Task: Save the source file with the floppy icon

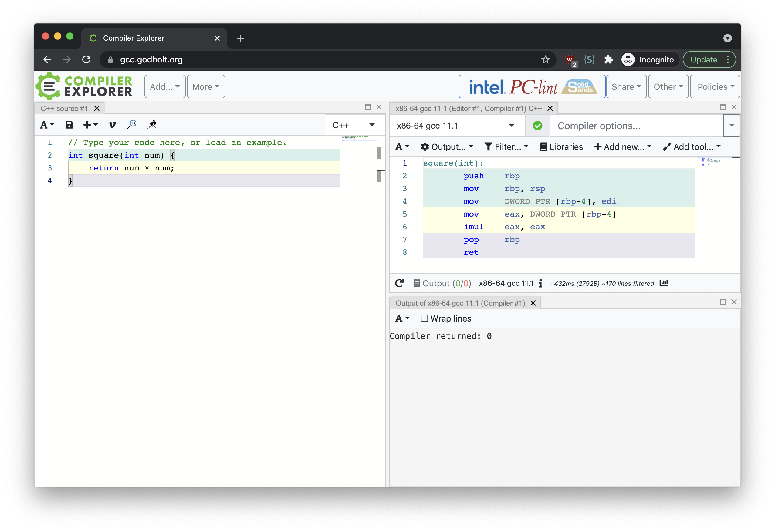Action: [x=69, y=125]
